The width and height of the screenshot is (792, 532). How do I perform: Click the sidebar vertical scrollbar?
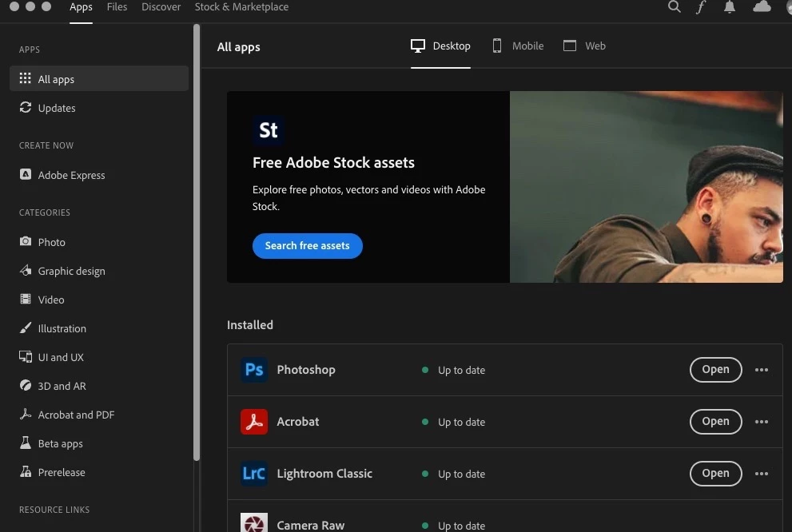tap(197, 242)
